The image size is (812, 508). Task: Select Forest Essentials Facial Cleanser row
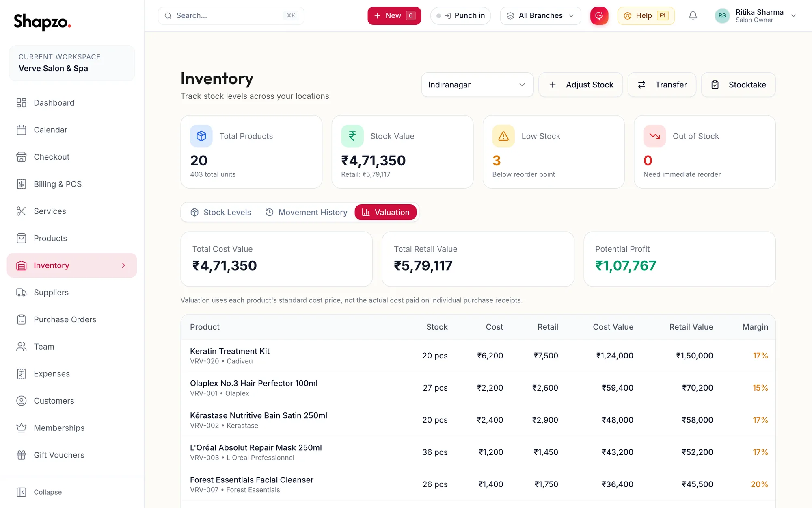[x=478, y=484]
